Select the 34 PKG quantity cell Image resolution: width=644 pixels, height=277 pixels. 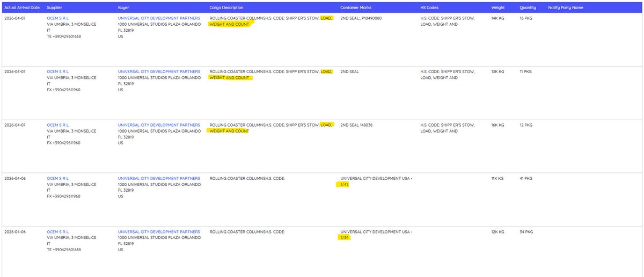pyautogui.click(x=526, y=232)
